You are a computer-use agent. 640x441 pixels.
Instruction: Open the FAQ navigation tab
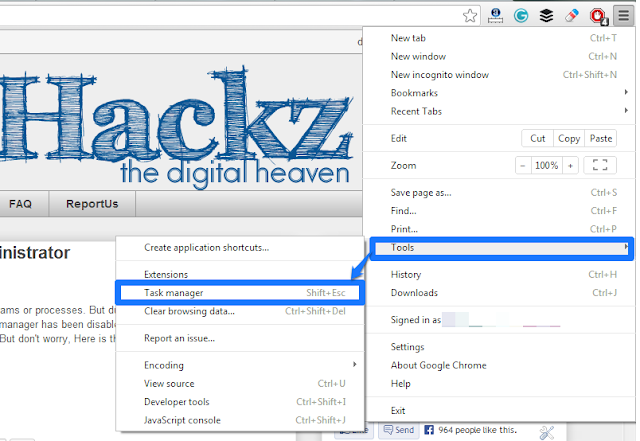pyautogui.click(x=20, y=204)
